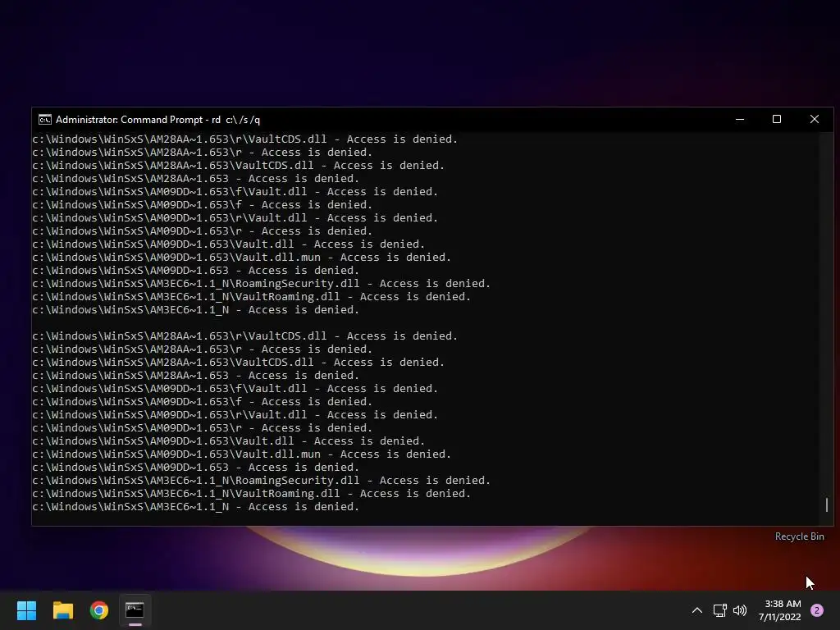Click the first f\Vault.dll access denied line

235,191
